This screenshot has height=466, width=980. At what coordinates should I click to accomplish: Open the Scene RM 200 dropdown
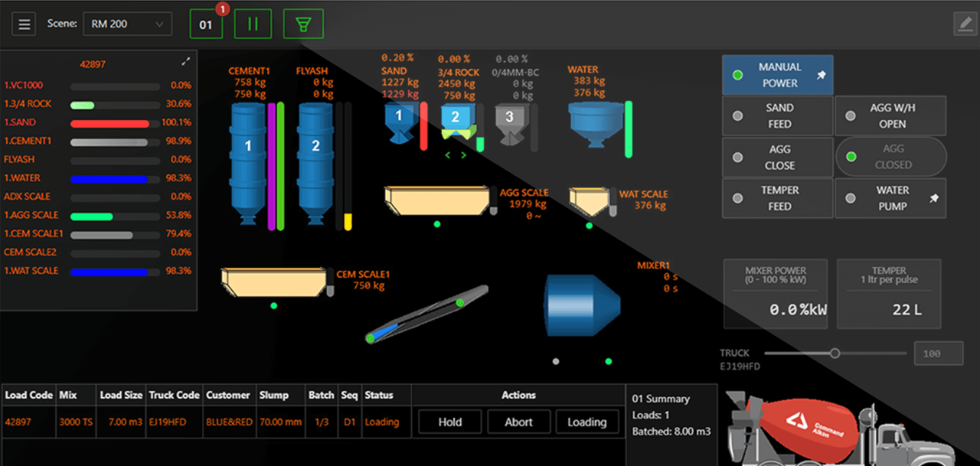[x=127, y=24]
